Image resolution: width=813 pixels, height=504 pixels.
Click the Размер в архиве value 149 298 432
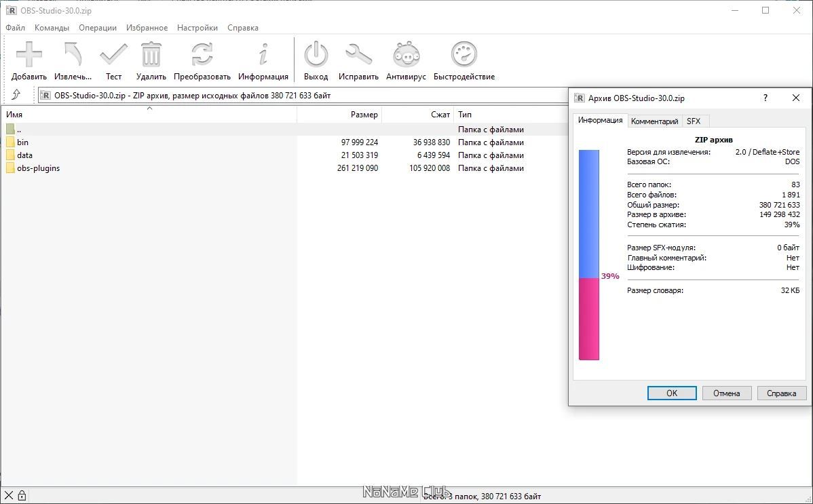pyautogui.click(x=779, y=214)
